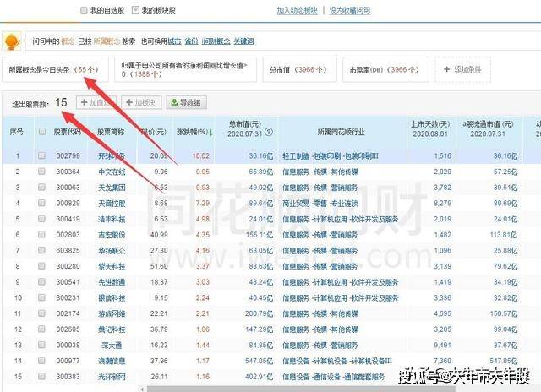Click the + 添加条件 button
This screenshot has height=392, width=541.
(x=462, y=69)
